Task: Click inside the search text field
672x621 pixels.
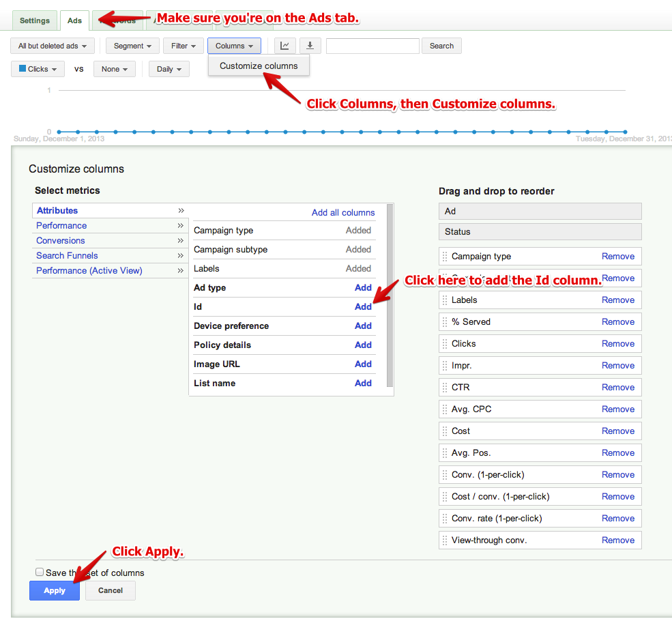Action: [372, 46]
